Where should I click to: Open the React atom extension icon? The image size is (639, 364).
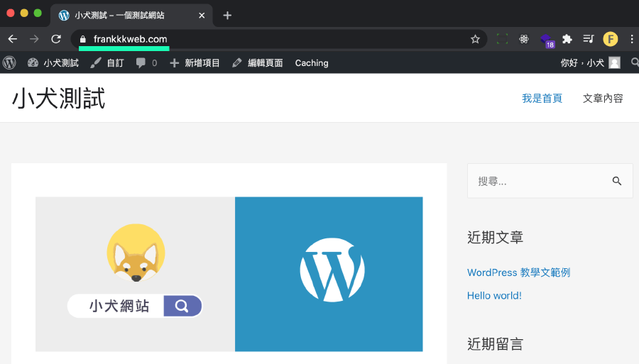click(524, 39)
